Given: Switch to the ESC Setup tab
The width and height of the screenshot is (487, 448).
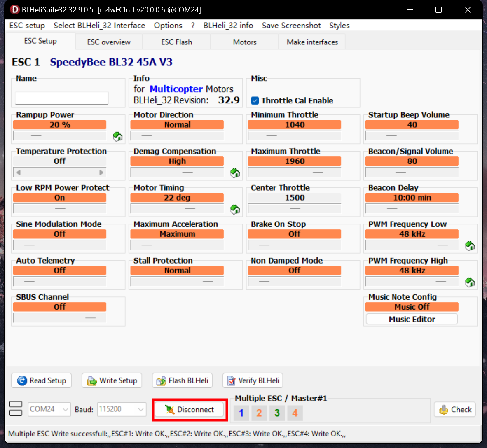Looking at the screenshot, I should (40, 41).
